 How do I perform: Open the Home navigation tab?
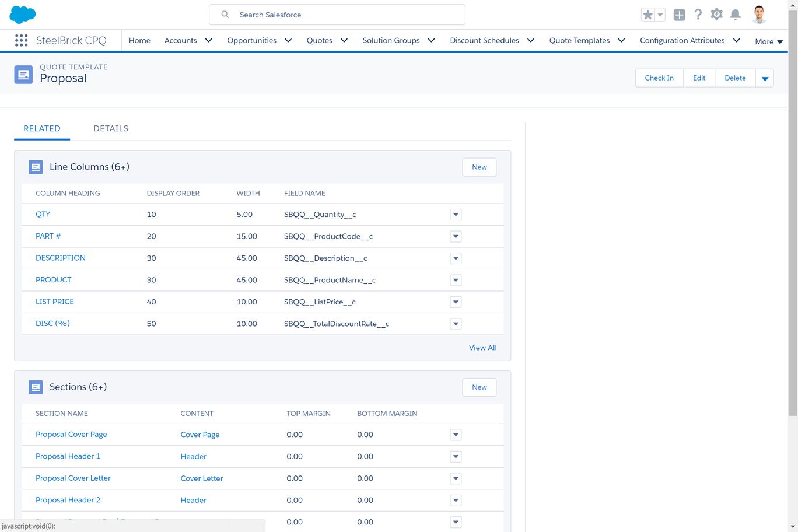[x=139, y=40]
